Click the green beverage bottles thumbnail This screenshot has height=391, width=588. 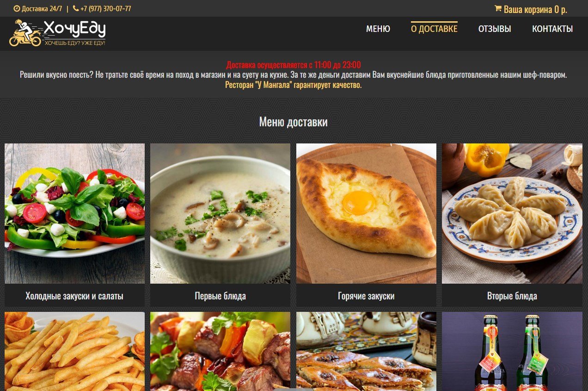512,351
